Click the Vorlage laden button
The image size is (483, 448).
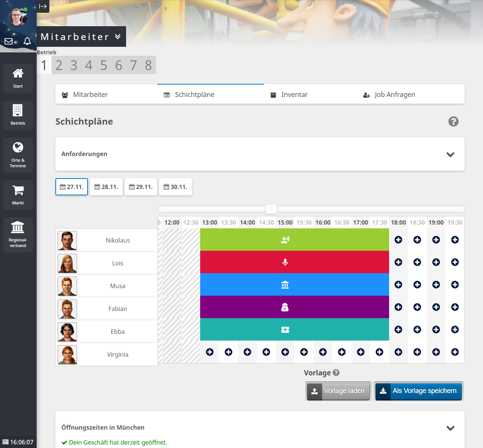tap(338, 391)
